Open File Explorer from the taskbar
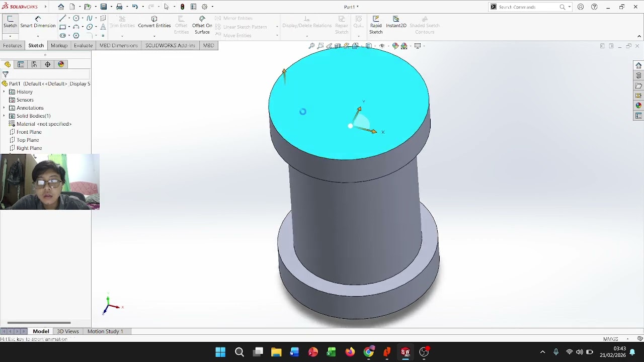This screenshot has height=362, width=644. coord(276,352)
